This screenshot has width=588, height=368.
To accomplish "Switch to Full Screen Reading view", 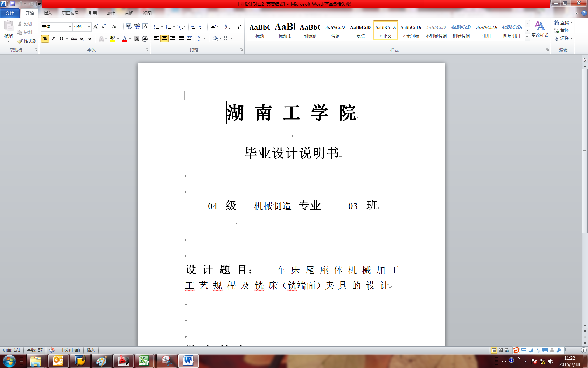I will [500, 350].
